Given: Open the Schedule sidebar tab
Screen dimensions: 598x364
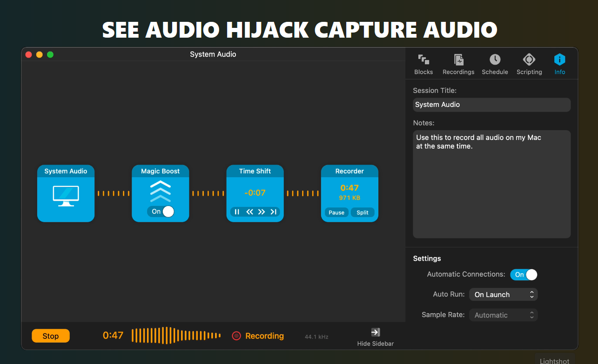Looking at the screenshot, I should (495, 64).
